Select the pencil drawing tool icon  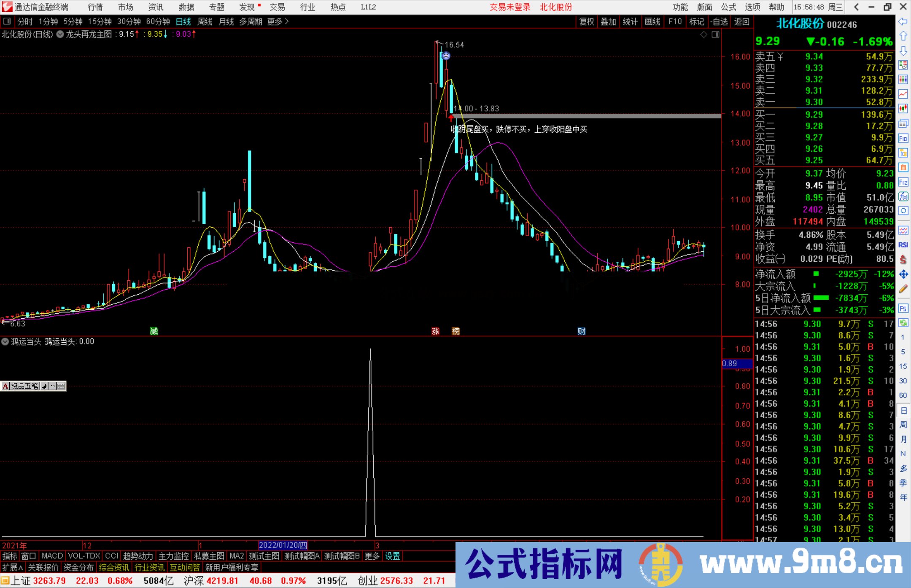click(x=903, y=289)
